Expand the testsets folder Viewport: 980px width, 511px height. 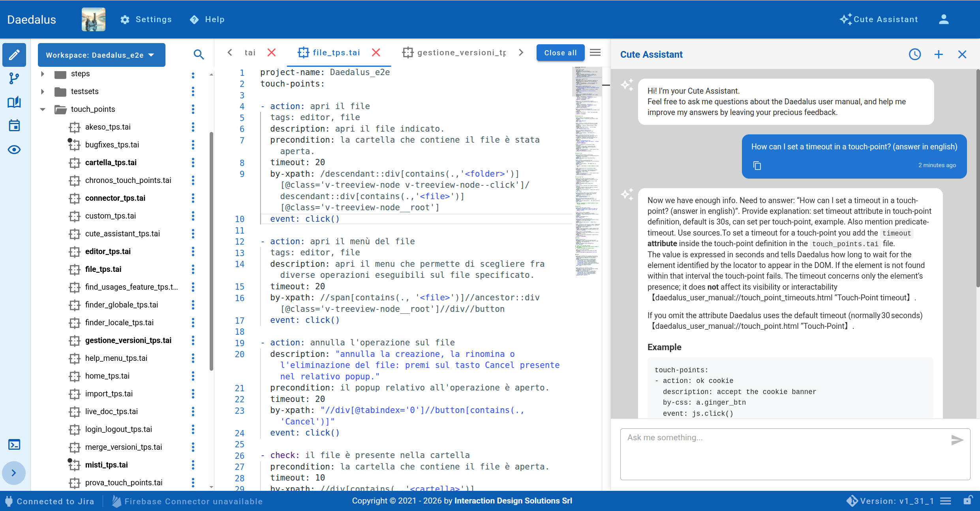pyautogui.click(x=43, y=92)
